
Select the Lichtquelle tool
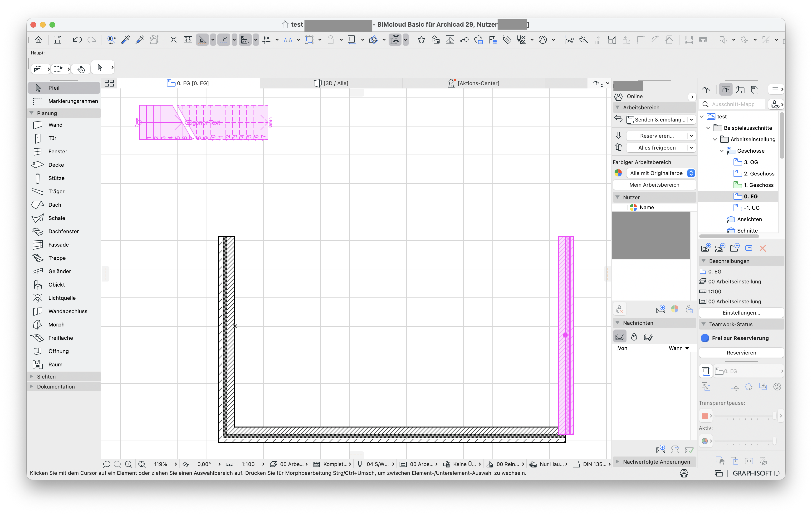pyautogui.click(x=64, y=298)
